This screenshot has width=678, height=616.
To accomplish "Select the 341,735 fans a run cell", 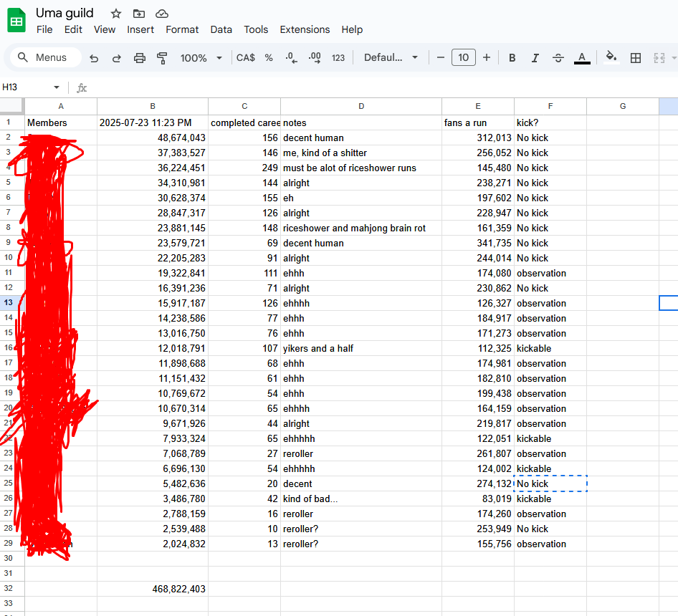I will (478, 243).
